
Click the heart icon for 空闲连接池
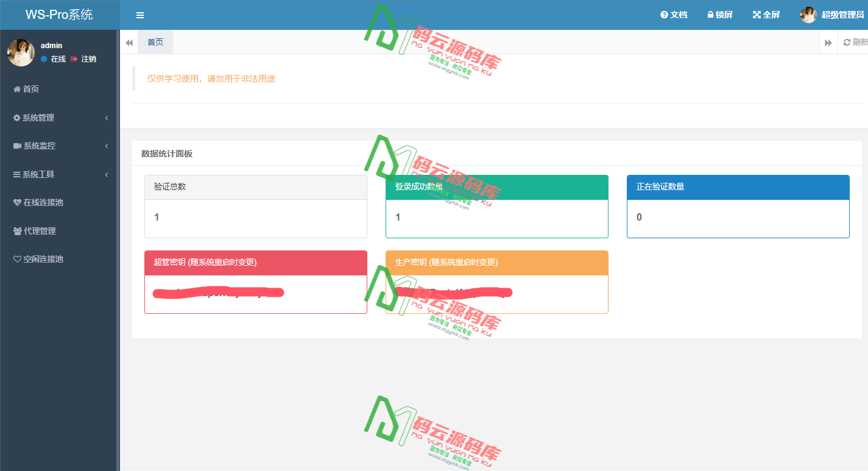[x=17, y=259]
